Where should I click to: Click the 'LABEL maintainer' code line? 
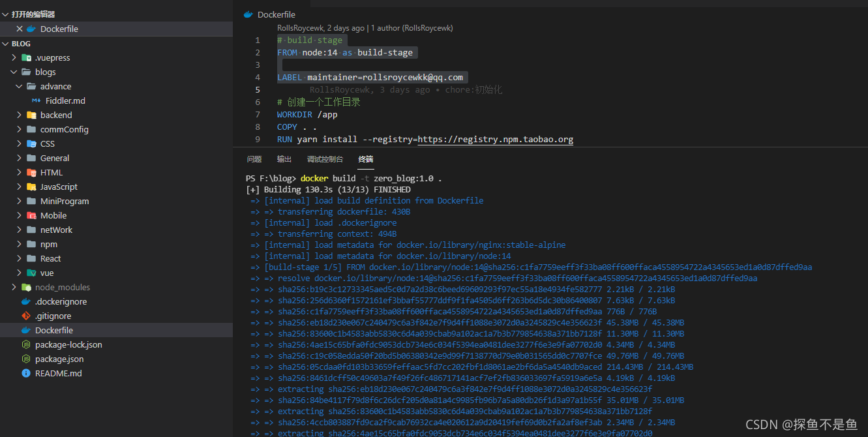370,77
